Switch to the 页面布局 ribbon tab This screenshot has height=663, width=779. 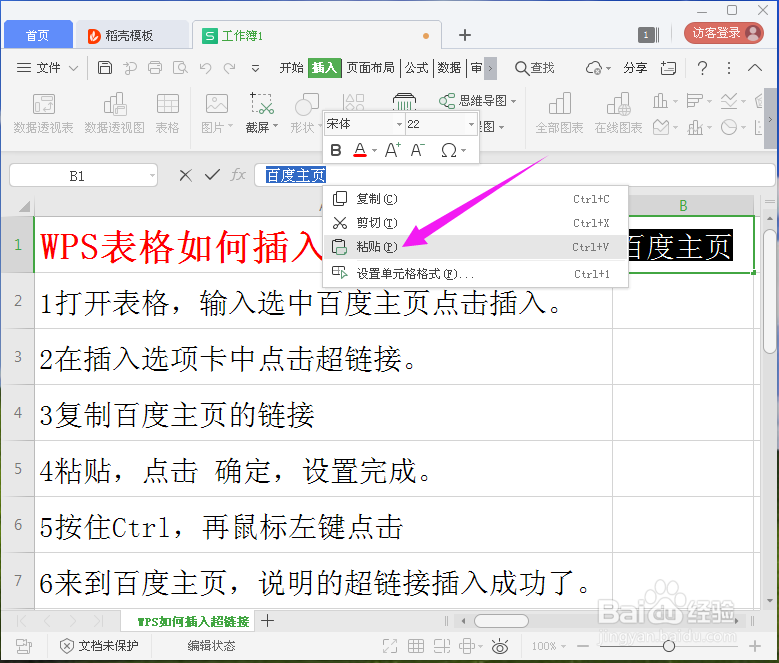click(x=370, y=68)
